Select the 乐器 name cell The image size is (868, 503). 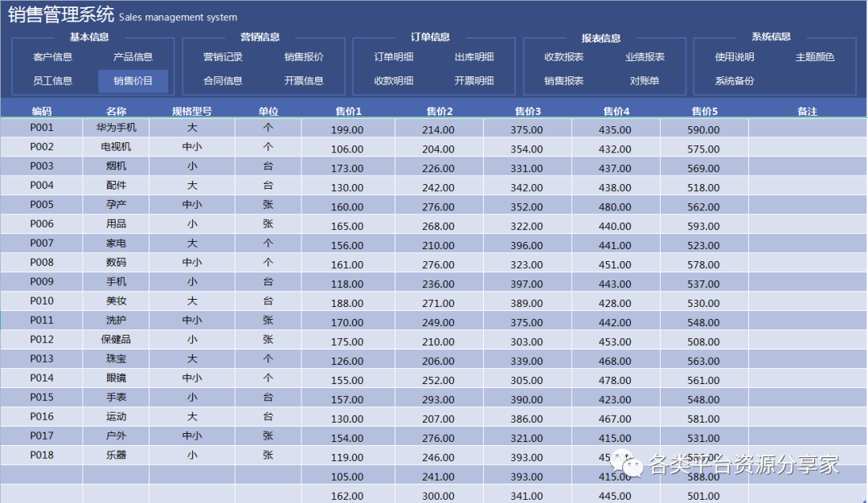tap(117, 455)
